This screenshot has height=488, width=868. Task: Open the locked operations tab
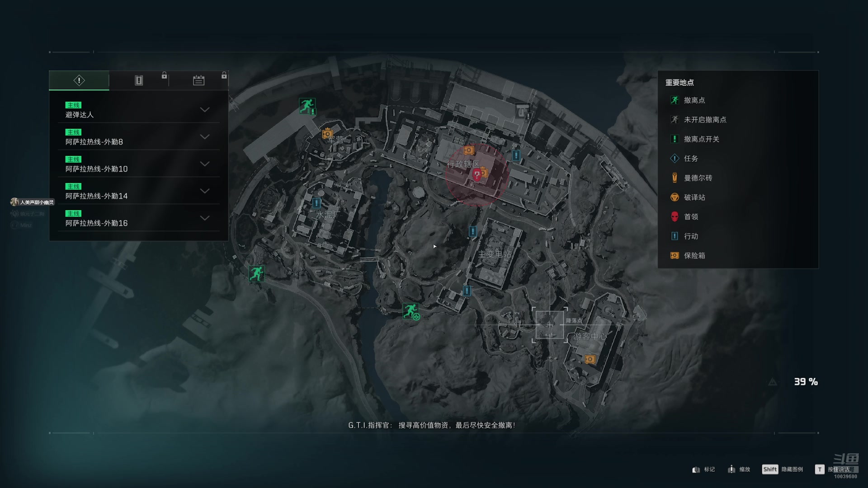pos(139,80)
